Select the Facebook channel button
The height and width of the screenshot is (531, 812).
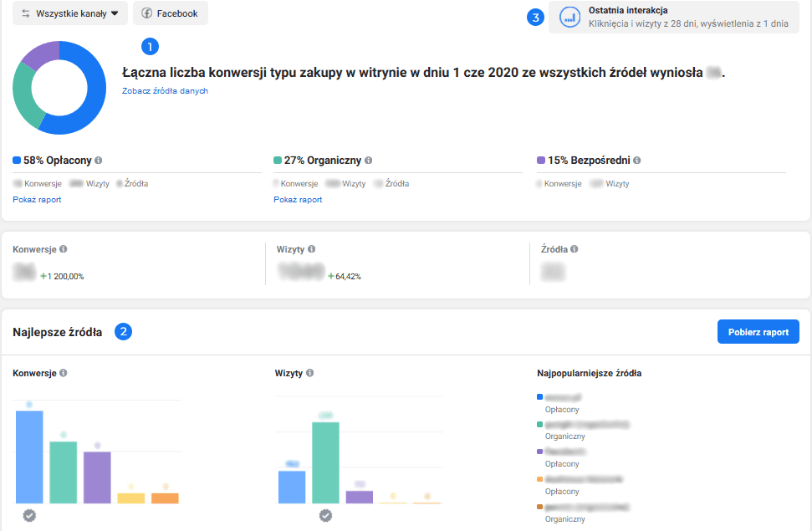(x=171, y=13)
